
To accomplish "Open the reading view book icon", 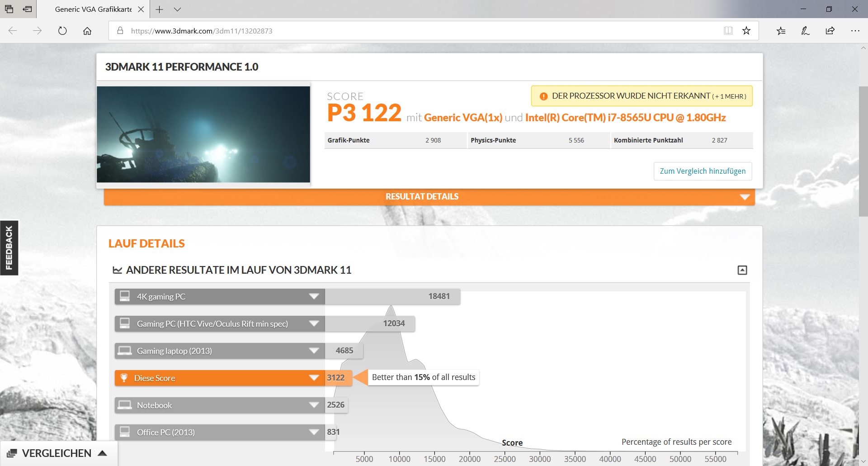I will [x=728, y=31].
